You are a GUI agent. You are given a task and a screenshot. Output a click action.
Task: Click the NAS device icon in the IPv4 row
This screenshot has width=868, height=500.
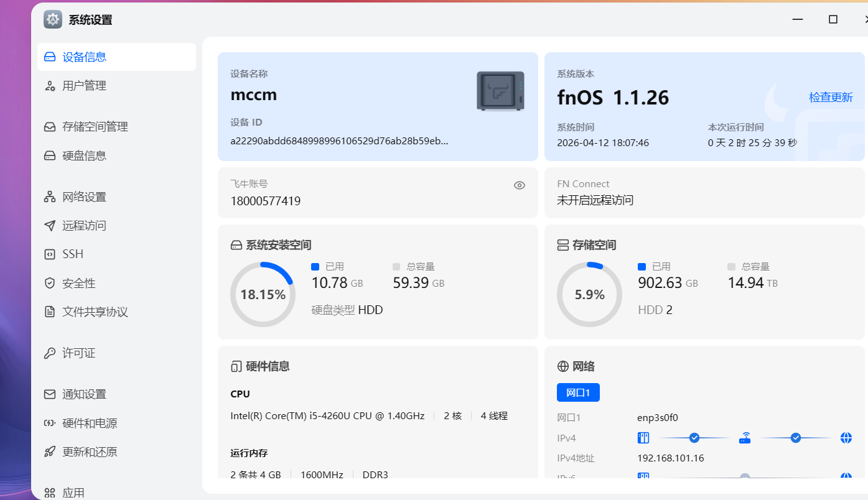(x=643, y=438)
